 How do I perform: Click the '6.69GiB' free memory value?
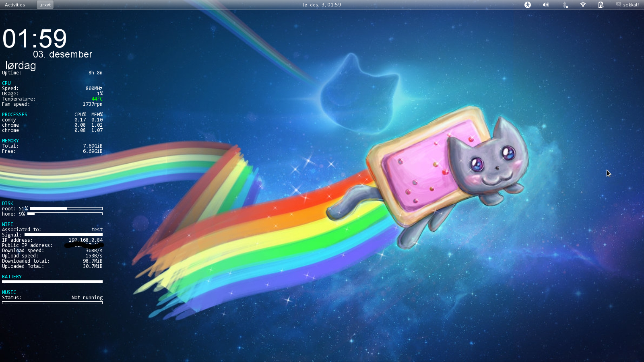coord(93,151)
